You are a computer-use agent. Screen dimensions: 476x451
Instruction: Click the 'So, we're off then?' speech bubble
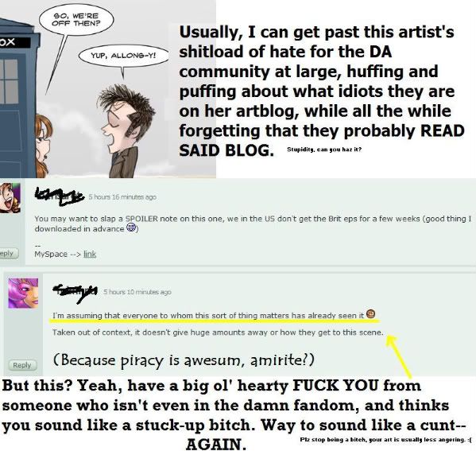click(x=76, y=20)
